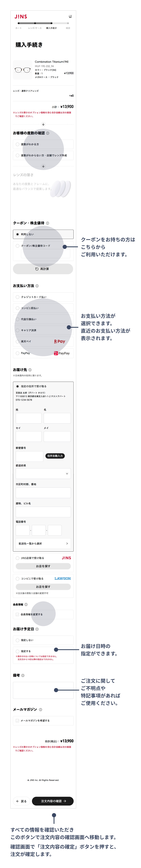Viewport: 141px width, 868px height.
Task: Click the JINS logo in the header
Action: click(21, 17)
